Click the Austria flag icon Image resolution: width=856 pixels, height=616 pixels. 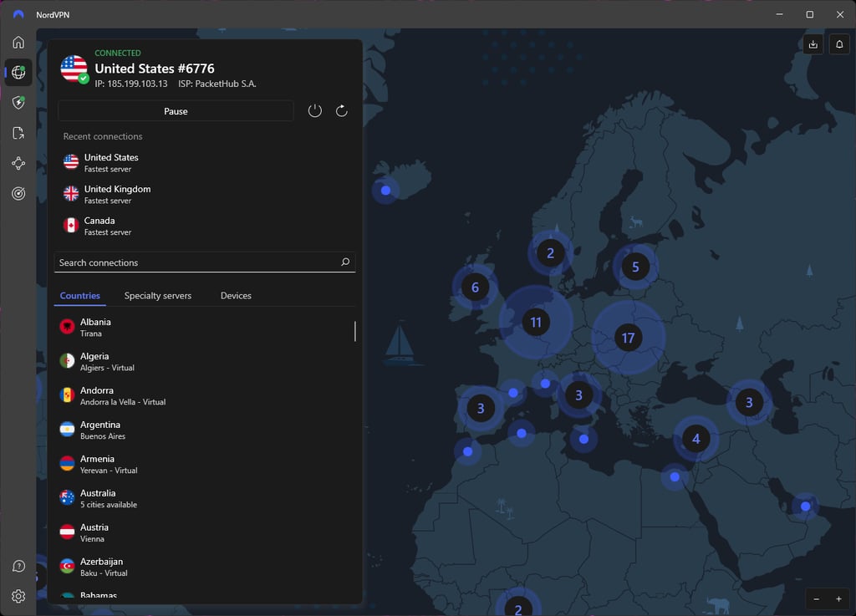(67, 532)
